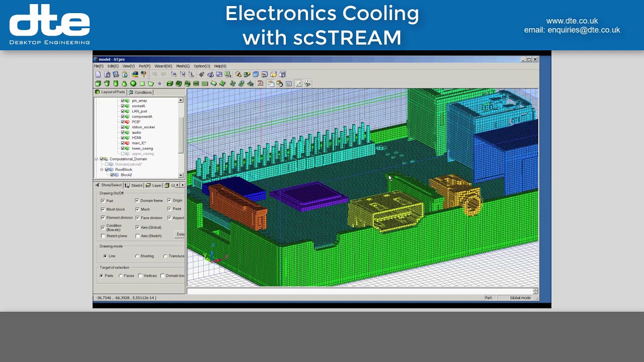This screenshot has height=362, width=644.
Task: Uncheck the pin_array part checkbox
Action: (x=123, y=101)
